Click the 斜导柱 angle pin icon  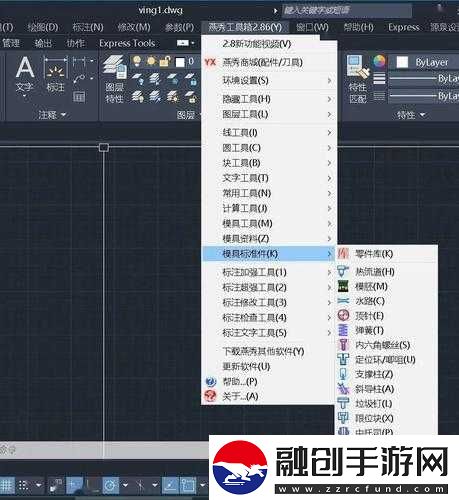(x=343, y=389)
